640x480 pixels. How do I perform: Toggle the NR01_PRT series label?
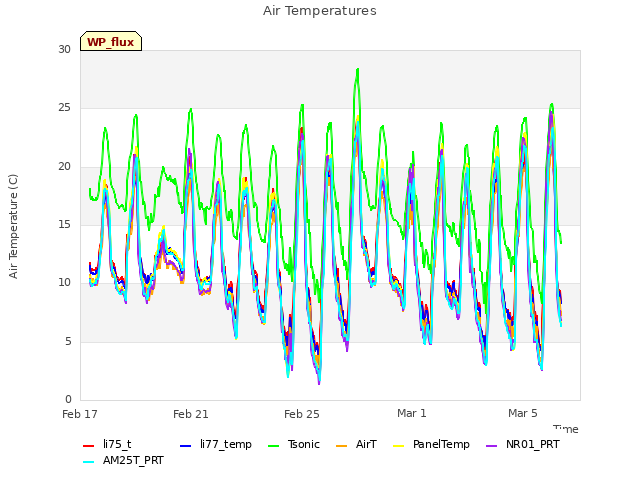click(x=533, y=444)
